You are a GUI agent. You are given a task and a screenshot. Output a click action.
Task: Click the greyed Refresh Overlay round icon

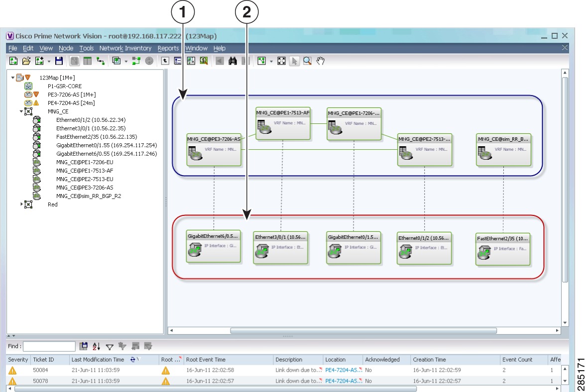pos(149,61)
